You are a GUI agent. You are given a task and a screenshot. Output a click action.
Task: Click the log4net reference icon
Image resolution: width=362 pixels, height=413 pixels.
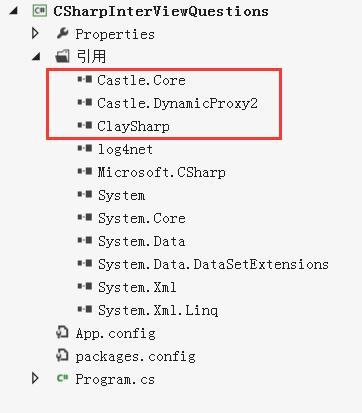[85, 148]
